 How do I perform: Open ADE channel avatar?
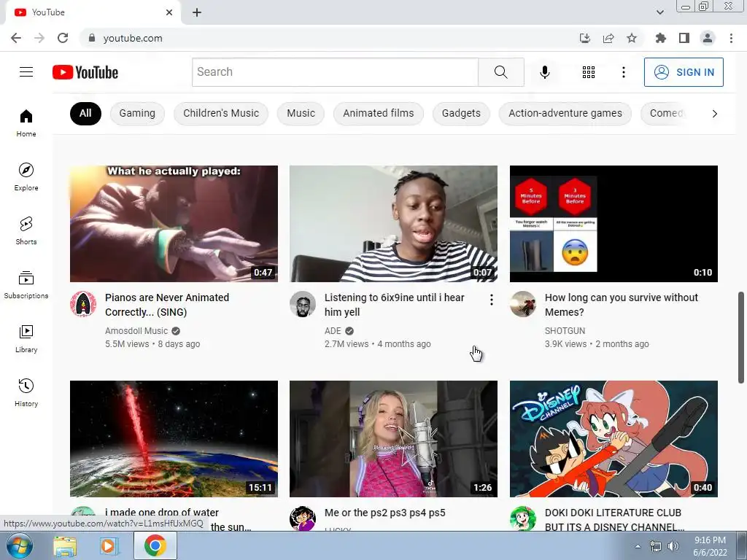tap(303, 304)
